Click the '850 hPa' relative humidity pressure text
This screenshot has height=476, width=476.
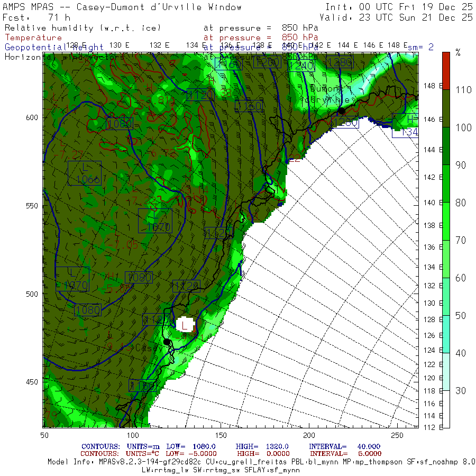pyautogui.click(x=300, y=28)
